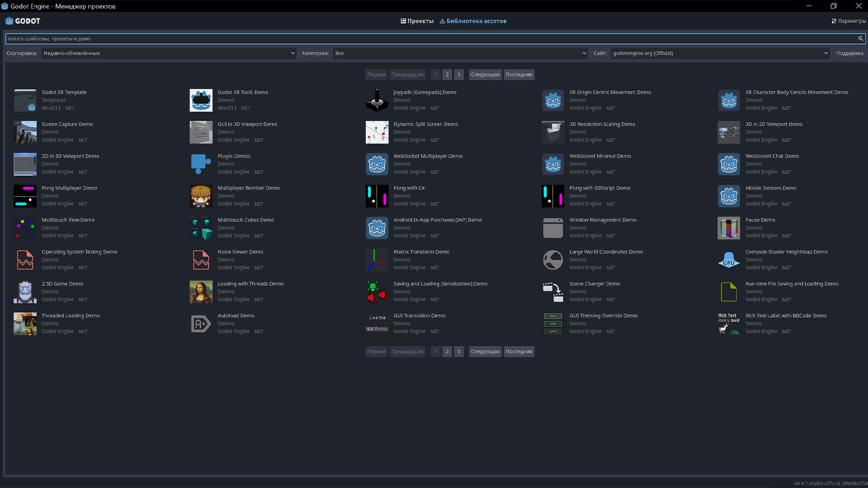Click the 3D in 2D Viewport demo thumbnail
Screen dimensions: 868x488
click(729, 132)
